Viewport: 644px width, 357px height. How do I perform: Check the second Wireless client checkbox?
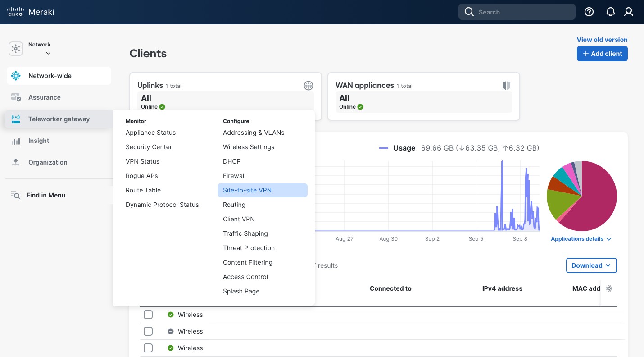tap(148, 331)
